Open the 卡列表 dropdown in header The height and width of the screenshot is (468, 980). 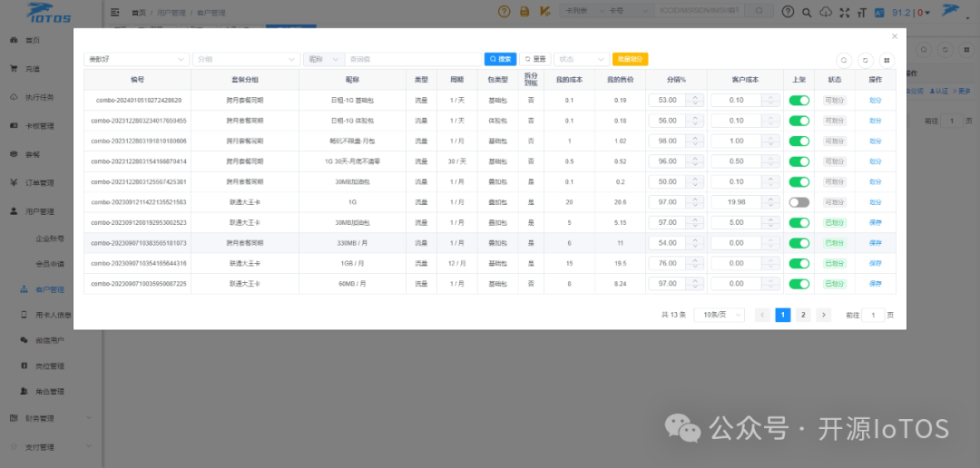tap(583, 11)
